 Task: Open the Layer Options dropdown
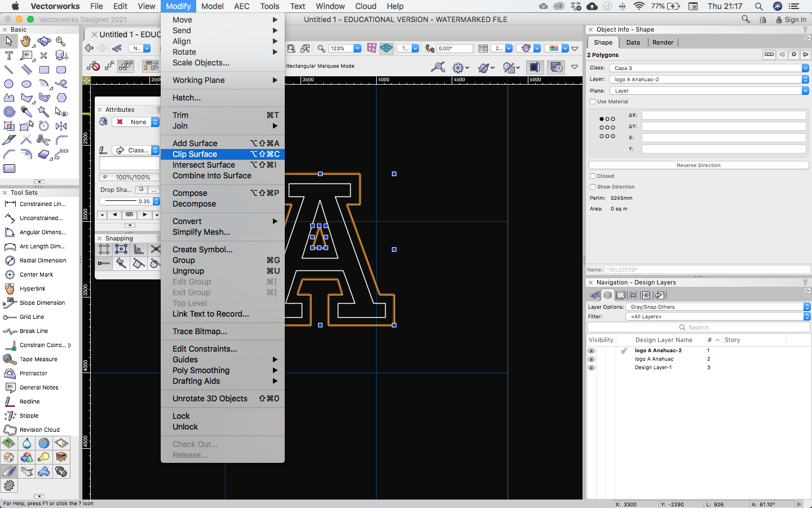(718, 307)
